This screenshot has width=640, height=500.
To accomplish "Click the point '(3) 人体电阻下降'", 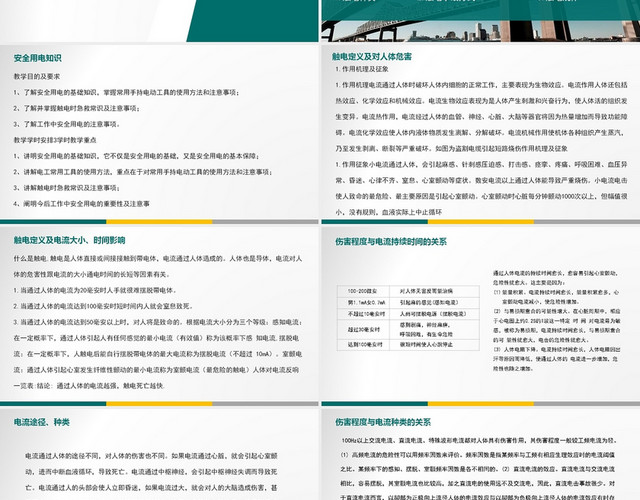I will (556, 359).
